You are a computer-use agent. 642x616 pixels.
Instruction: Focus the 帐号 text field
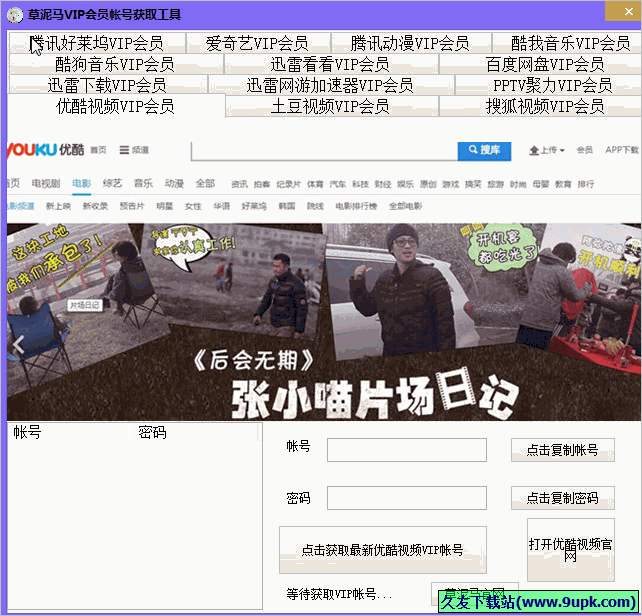click(407, 450)
